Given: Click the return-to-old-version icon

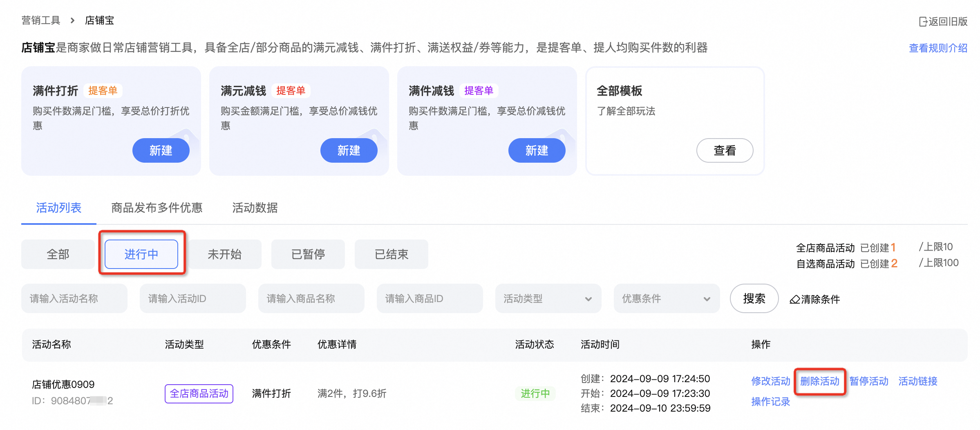Looking at the screenshot, I should point(923,22).
